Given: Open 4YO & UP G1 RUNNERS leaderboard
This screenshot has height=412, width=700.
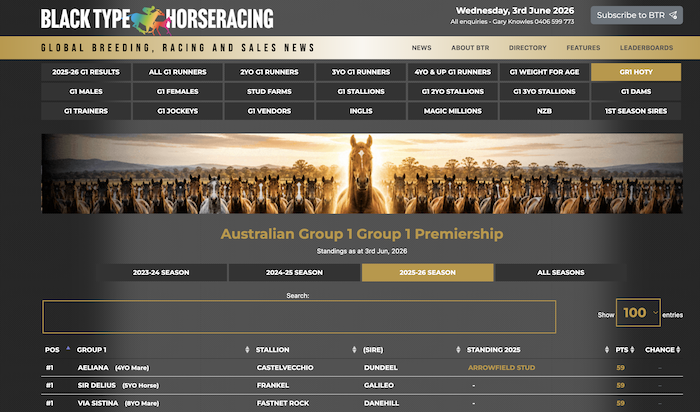Looking at the screenshot, I should click(x=453, y=72).
